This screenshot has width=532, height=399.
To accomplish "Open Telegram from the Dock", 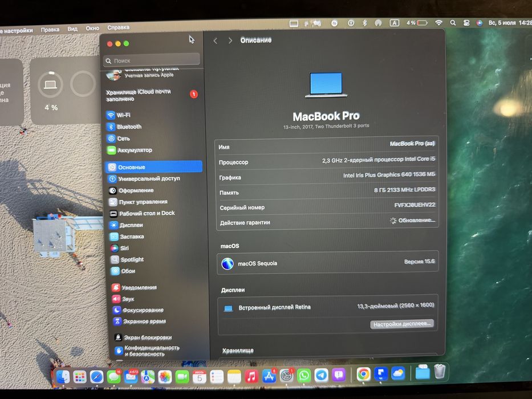I will [x=321, y=375].
